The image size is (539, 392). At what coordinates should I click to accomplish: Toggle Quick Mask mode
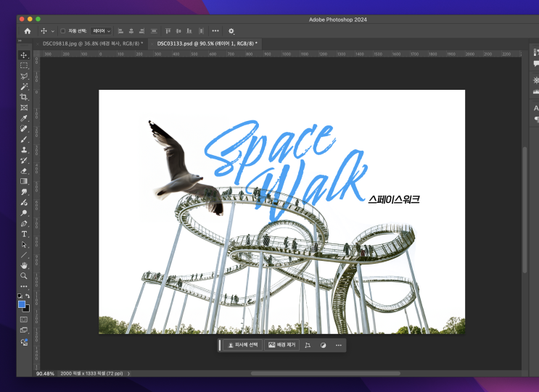tap(24, 320)
